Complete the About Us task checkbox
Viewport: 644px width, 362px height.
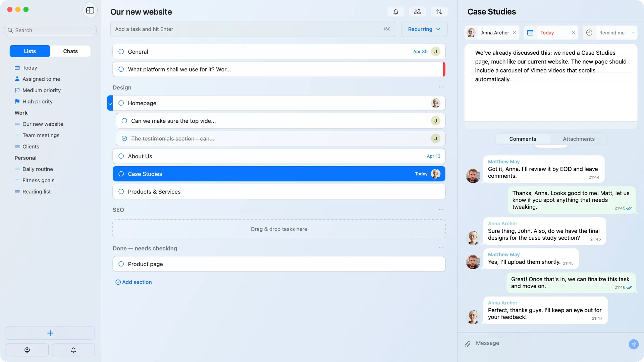(121, 156)
